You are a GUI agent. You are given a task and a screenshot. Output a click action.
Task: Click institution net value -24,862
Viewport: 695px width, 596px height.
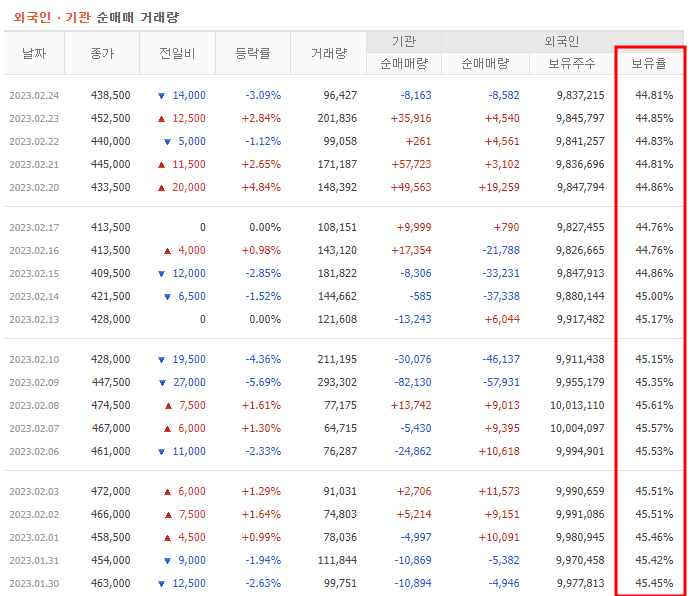413,452
